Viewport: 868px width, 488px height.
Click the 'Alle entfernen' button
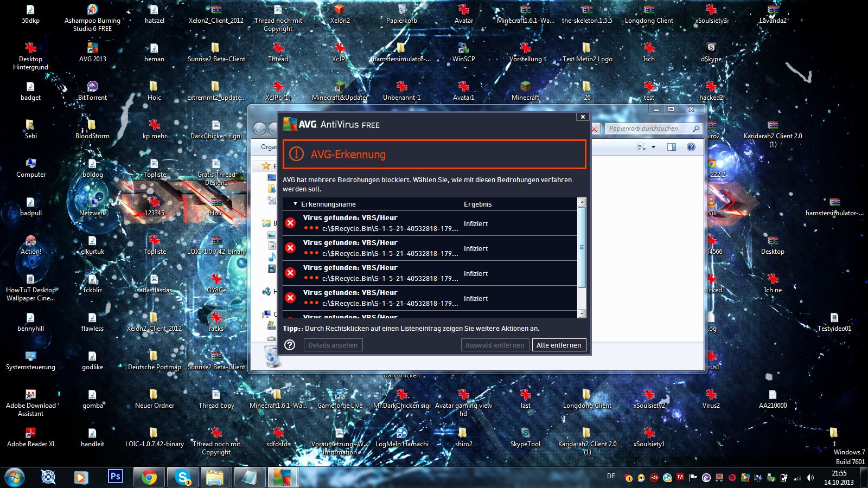(x=559, y=345)
